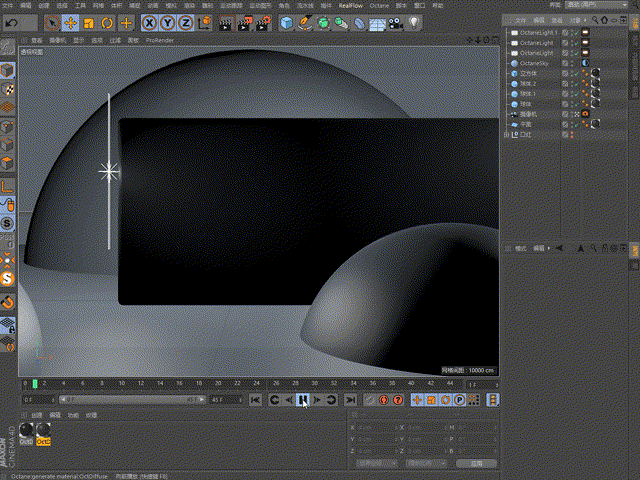640x480 pixels.
Task: Select Texture mode checkered icon
Action: [x=7, y=89]
